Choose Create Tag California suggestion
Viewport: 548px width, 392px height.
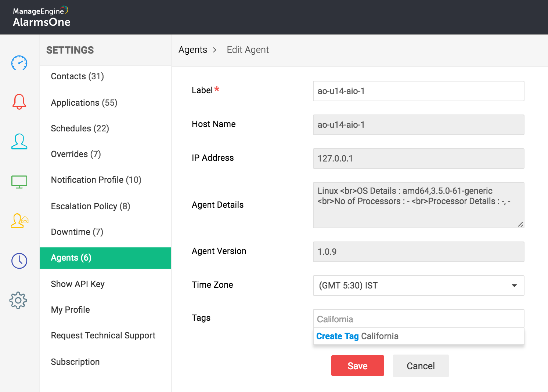click(x=418, y=336)
